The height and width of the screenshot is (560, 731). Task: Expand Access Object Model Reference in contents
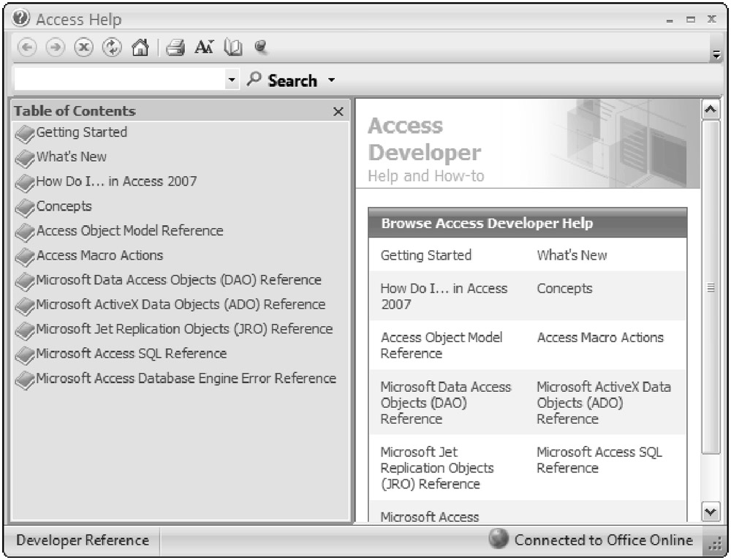tap(129, 231)
